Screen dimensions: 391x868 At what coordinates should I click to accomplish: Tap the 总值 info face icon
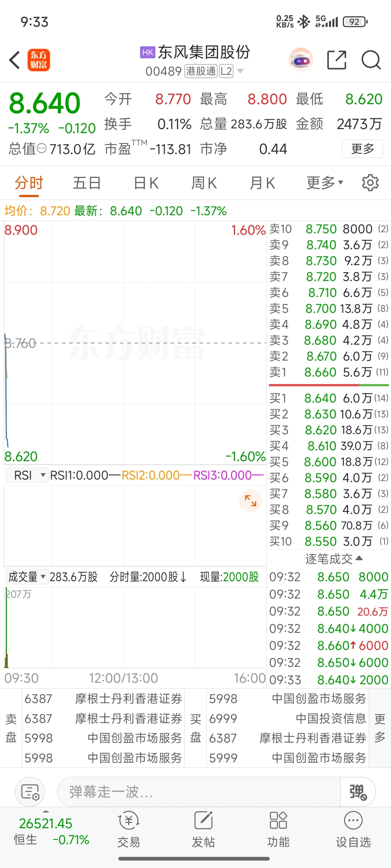click(x=42, y=148)
